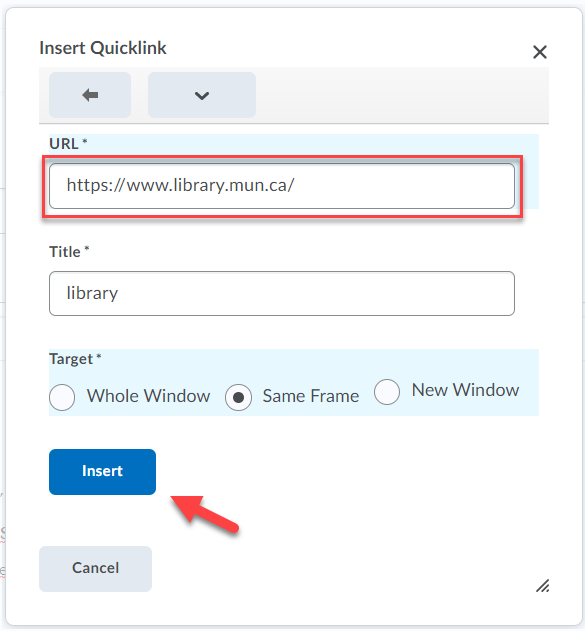Click the "New Window" label text
585x631 pixels.
click(466, 390)
